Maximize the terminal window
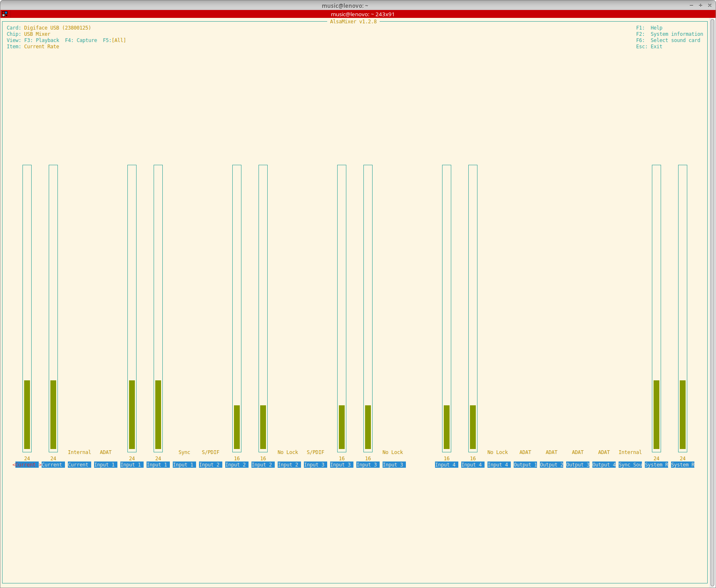The image size is (716, 588). click(x=701, y=5)
